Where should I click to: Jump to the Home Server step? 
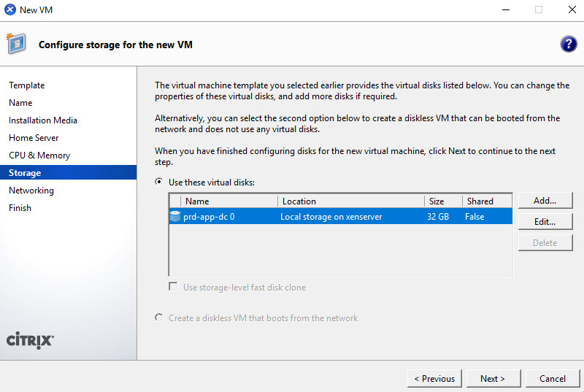tap(34, 138)
